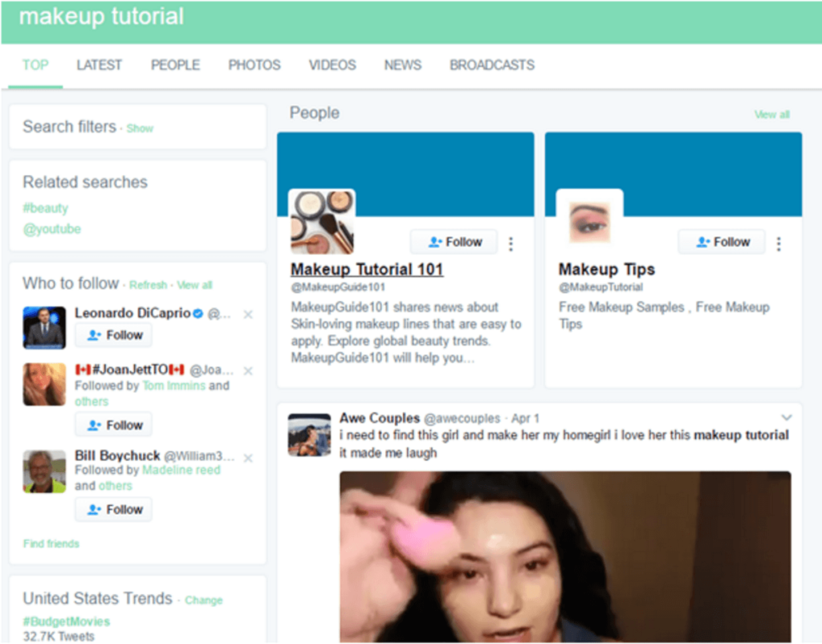This screenshot has width=822, height=644.
Task: Switch to the Photos tab
Action: 254,65
